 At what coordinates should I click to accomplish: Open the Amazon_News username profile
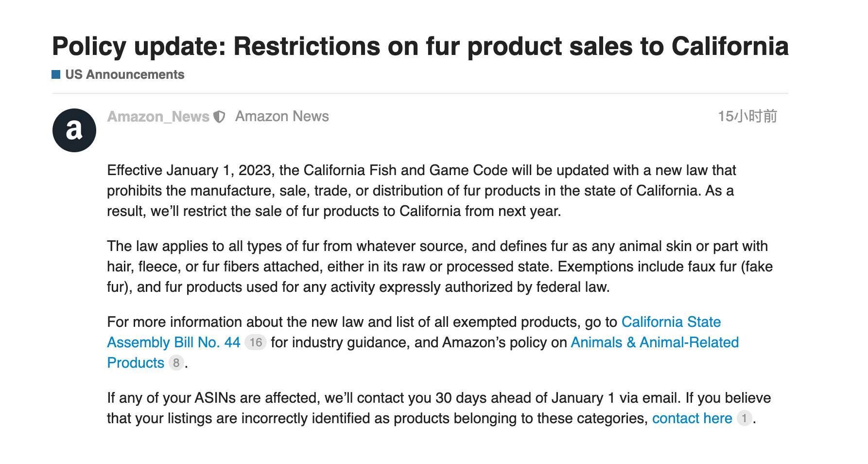[x=158, y=117]
